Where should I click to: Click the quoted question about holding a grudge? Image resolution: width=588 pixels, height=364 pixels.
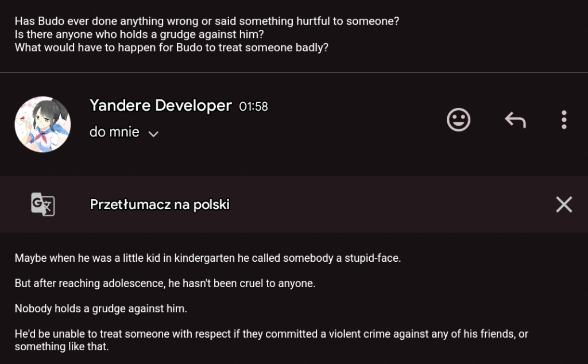(139, 34)
